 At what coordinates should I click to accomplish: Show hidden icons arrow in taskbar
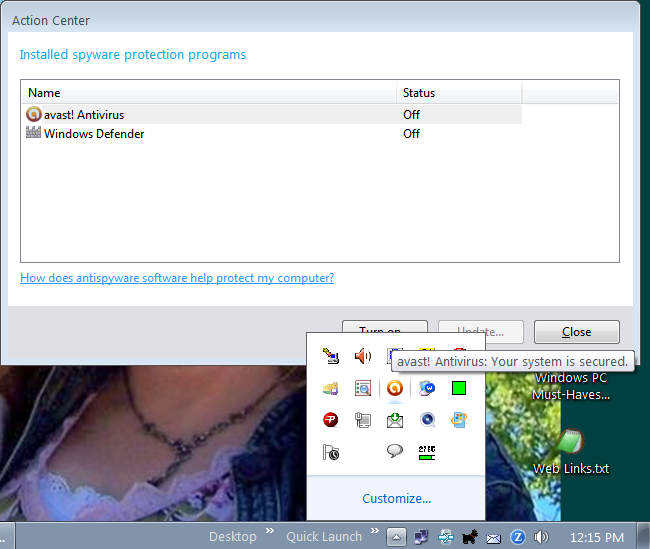click(x=396, y=537)
